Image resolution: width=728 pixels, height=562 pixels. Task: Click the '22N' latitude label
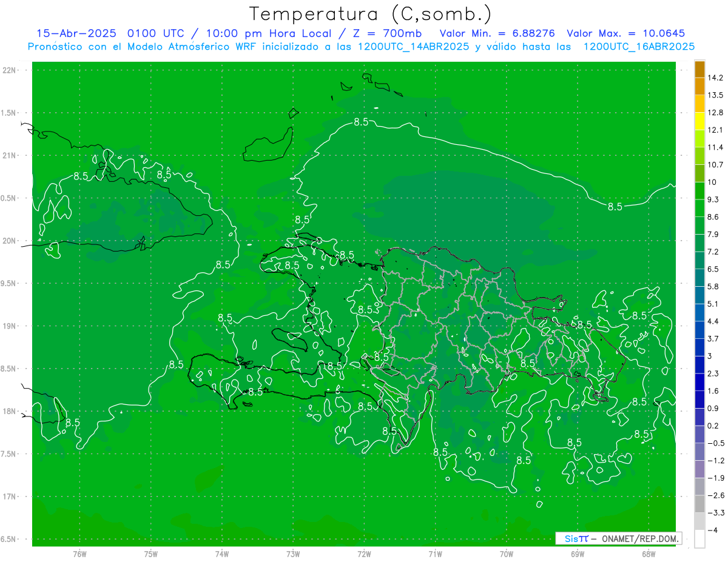point(10,70)
